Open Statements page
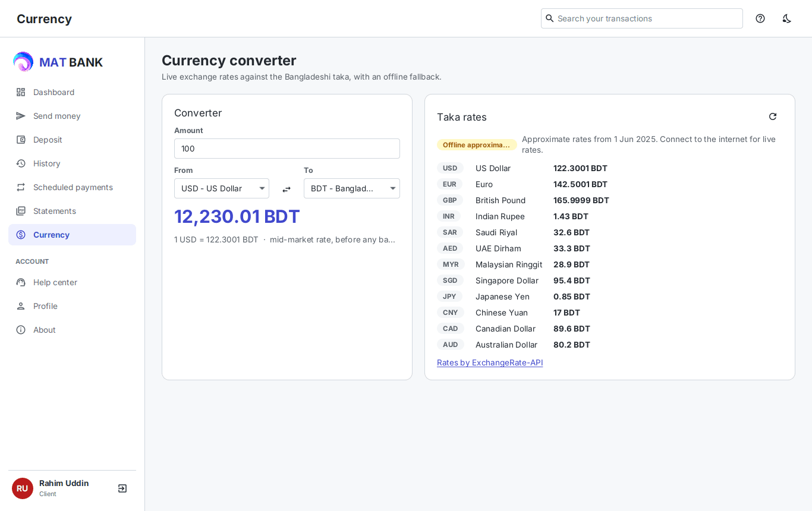 pos(72,211)
